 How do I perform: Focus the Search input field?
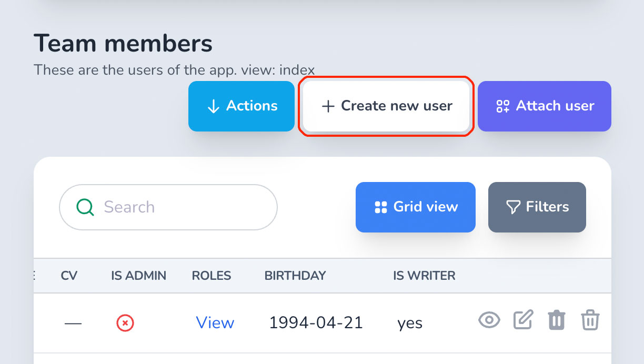(x=168, y=207)
